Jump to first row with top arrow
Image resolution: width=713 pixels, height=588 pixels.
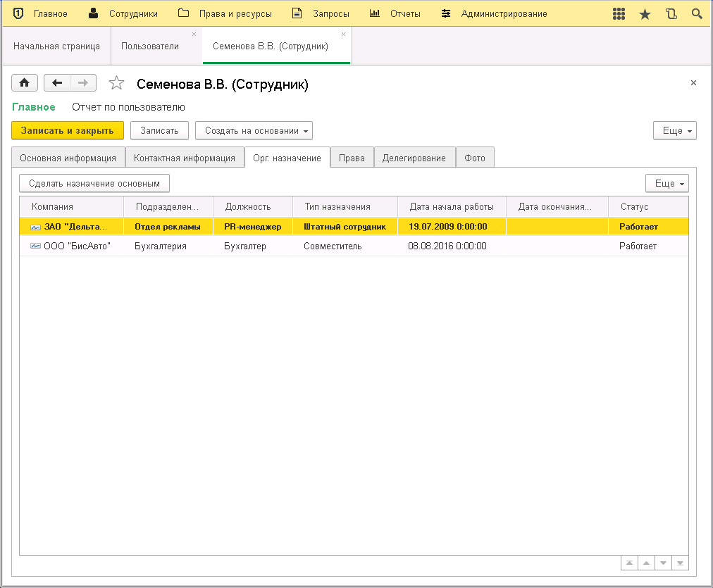(629, 563)
